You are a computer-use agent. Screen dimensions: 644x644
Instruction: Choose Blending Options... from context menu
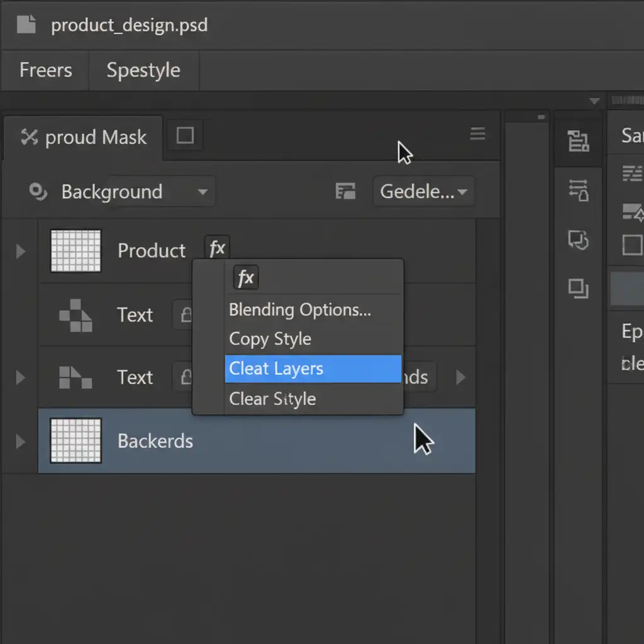click(300, 309)
